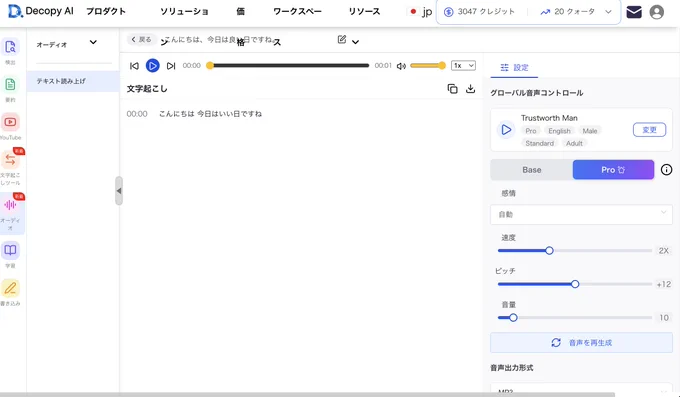Copy the transcription text
Image resolution: width=680 pixels, height=397 pixels.
452,89
